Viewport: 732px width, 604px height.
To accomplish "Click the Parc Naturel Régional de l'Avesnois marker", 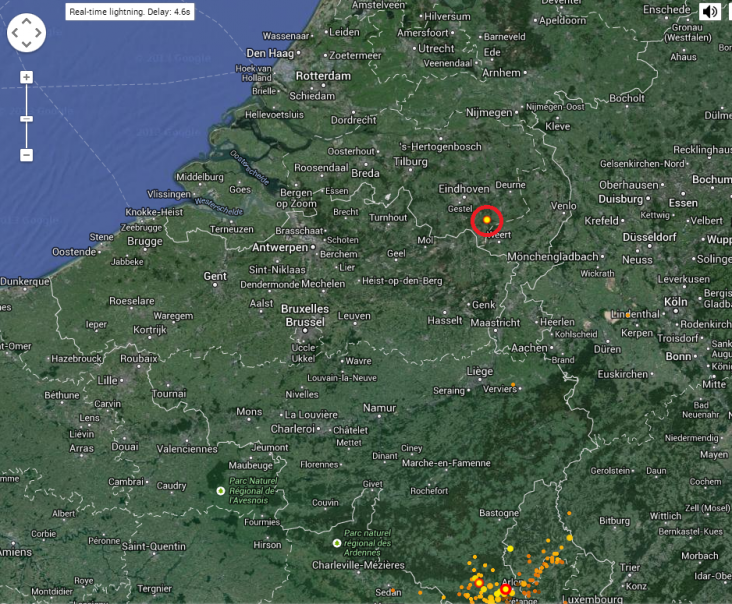I will click(x=221, y=490).
